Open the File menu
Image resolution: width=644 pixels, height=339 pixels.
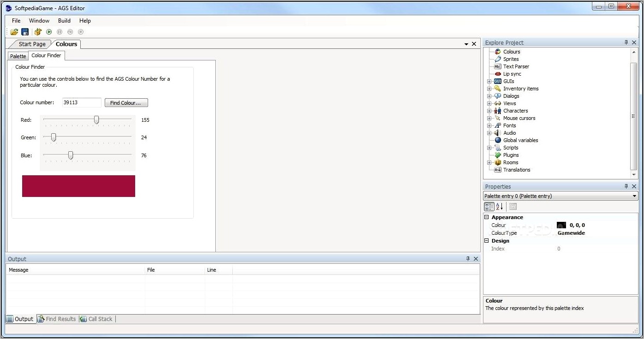coord(16,21)
